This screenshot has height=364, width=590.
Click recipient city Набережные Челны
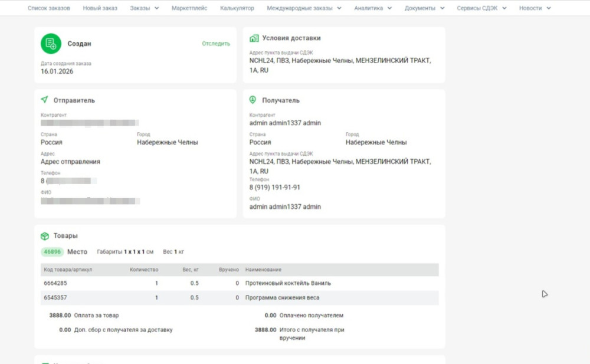[376, 142]
